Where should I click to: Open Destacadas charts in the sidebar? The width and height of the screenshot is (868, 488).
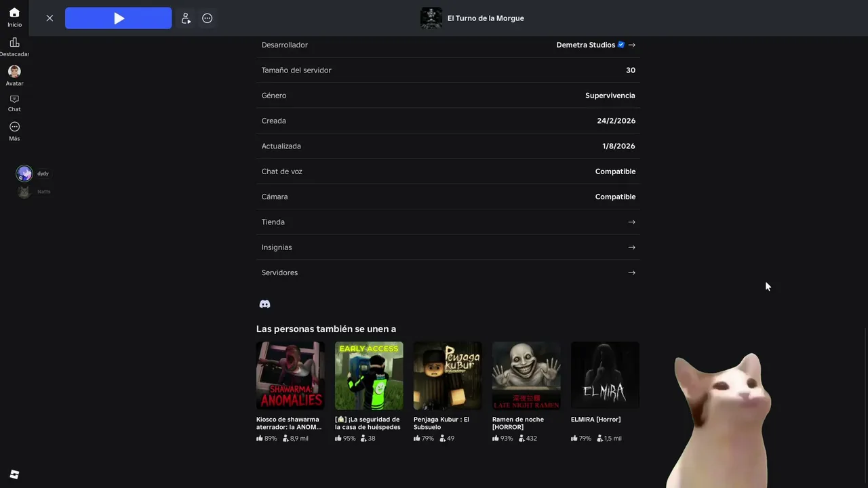tap(14, 47)
